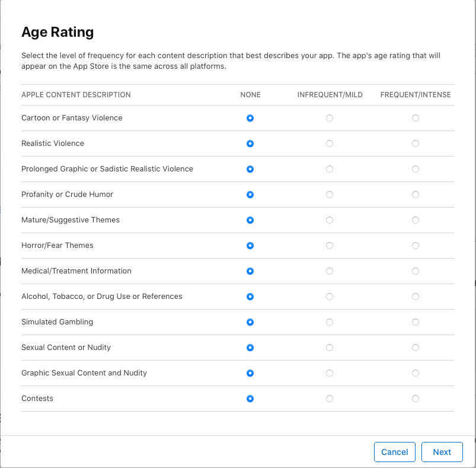Mark Sexual Content or Nudity as Frequent/Intense
The height and width of the screenshot is (468, 476).
(x=416, y=348)
